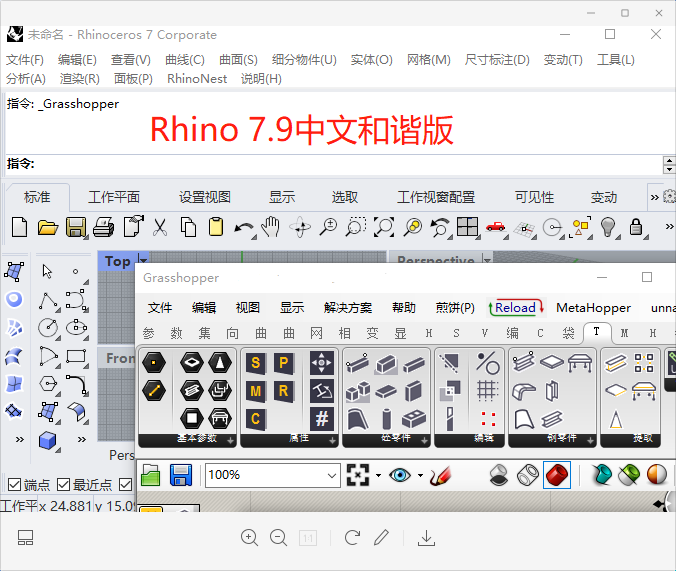Image resolution: width=676 pixels, height=571 pixels.
Task: Open the 曲面(S) menu
Action: tap(238, 60)
